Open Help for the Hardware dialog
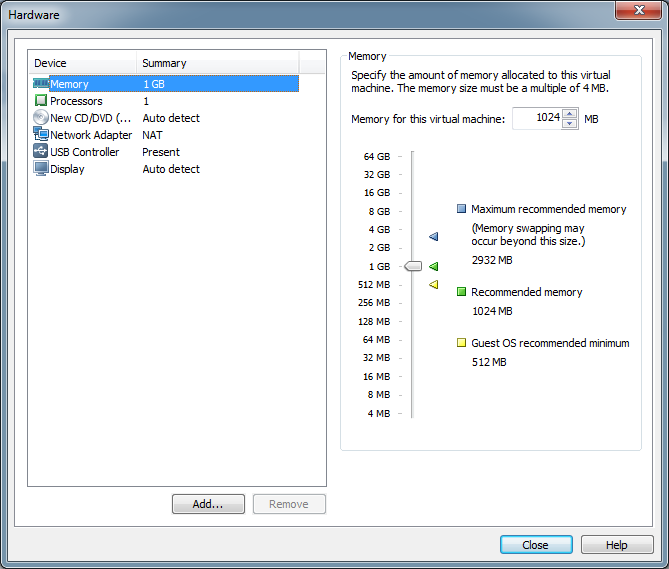The image size is (669, 569). click(617, 545)
